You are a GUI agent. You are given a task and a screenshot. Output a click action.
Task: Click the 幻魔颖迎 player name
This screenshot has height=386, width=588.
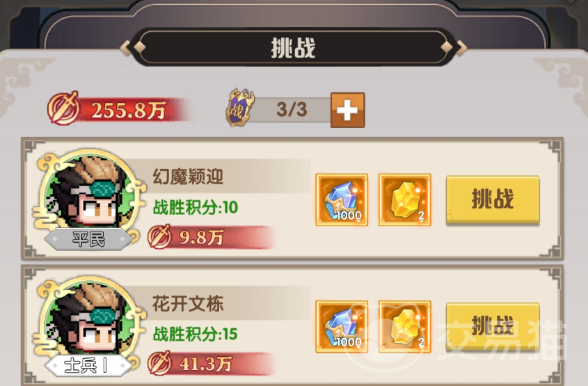click(x=188, y=177)
